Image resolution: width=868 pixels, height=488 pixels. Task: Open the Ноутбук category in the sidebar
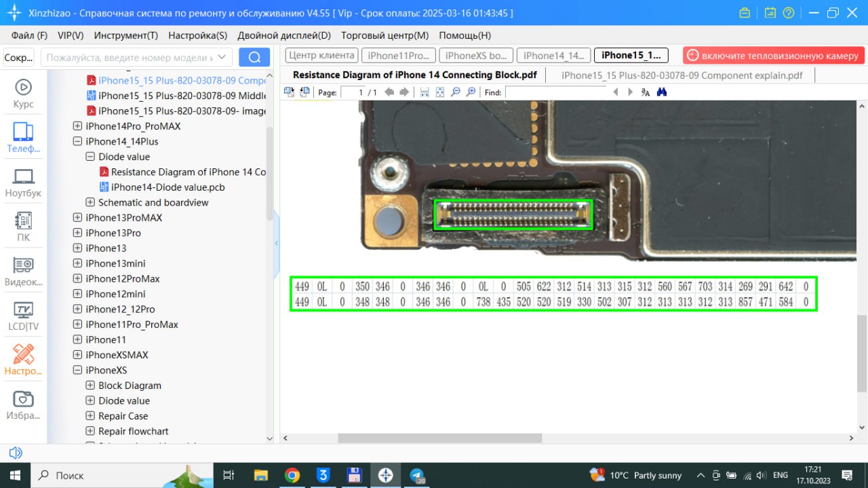point(23,183)
